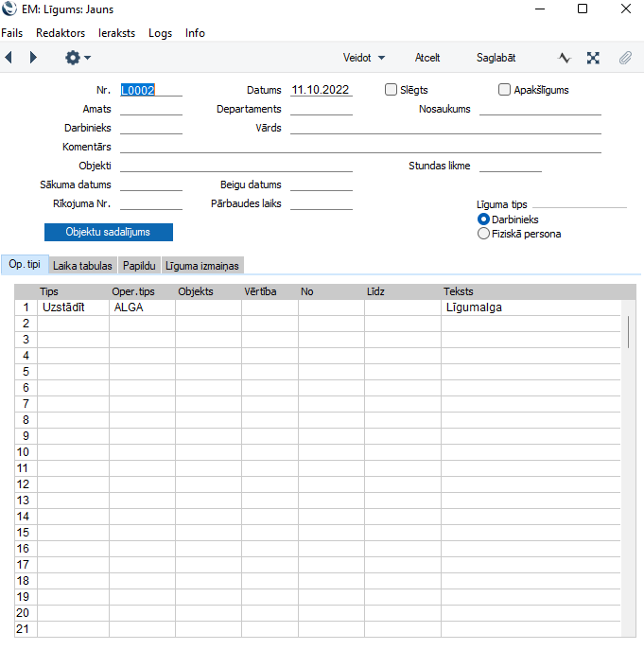The height and width of the screenshot is (650, 644).
Task: Maximize the window
Action: 583,9
